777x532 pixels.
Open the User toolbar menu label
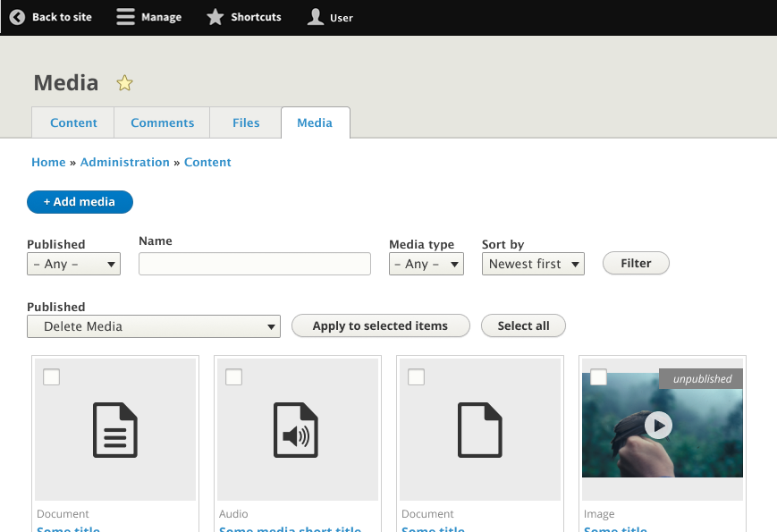tap(342, 18)
